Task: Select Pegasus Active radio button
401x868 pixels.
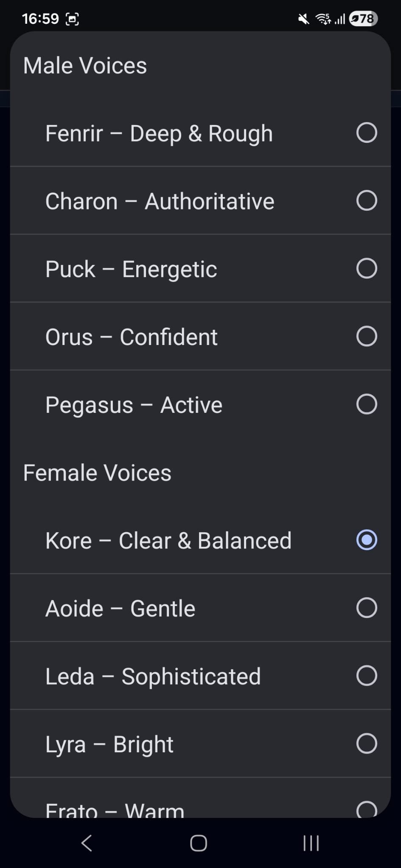Action: click(367, 404)
